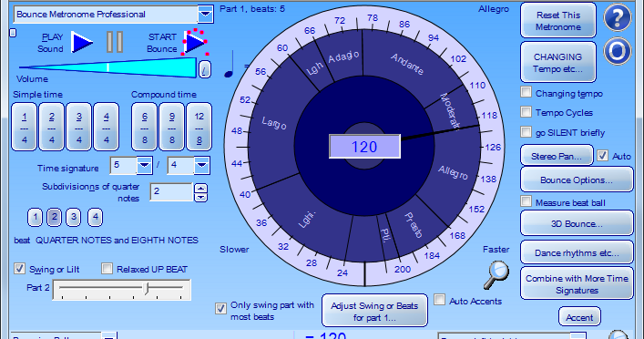Click the magnifying glass icon near Faster
Screen dimensions: 644x339
pos(496,275)
